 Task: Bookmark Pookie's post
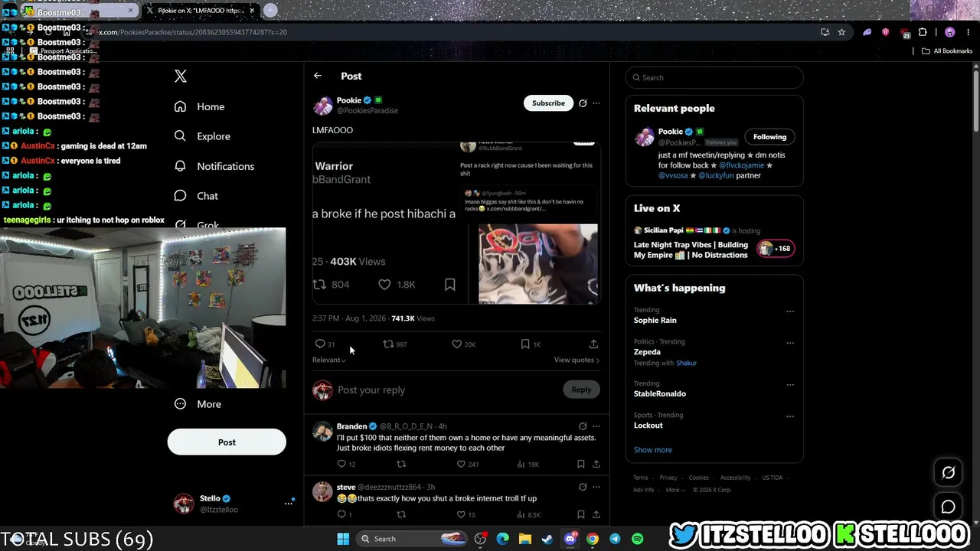pyautogui.click(x=525, y=344)
